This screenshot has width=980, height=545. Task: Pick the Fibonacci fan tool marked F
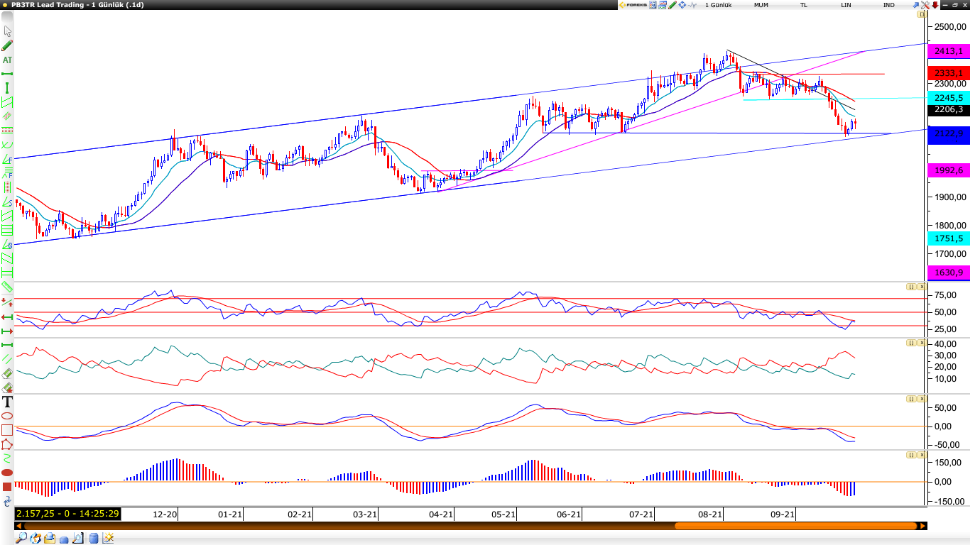coord(8,160)
